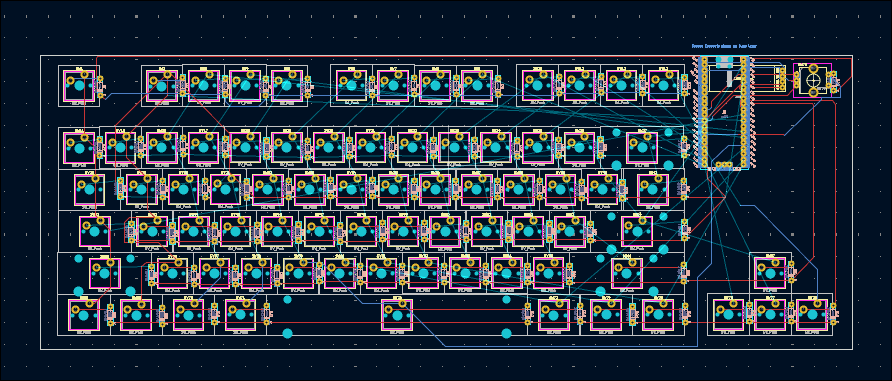
Task: Select the Enter key switch footprint
Action: point(637,231)
